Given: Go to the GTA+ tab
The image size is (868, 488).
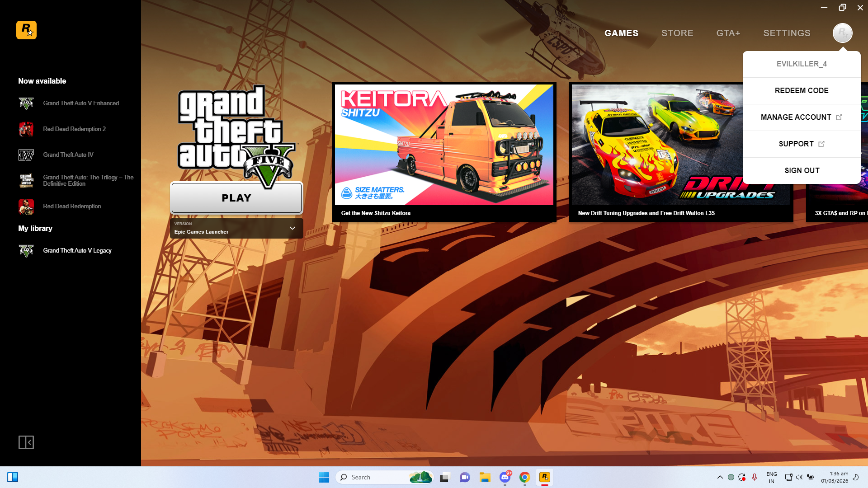Looking at the screenshot, I should pos(728,33).
